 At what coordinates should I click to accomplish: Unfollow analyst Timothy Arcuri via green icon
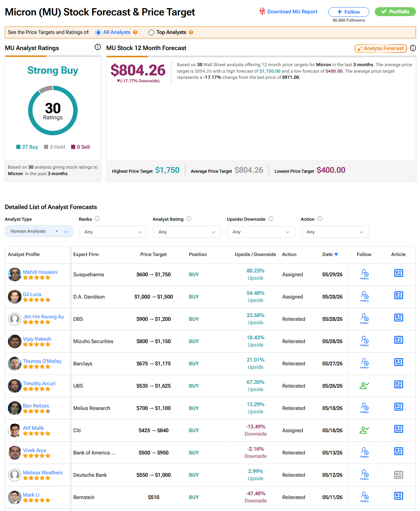(364, 386)
